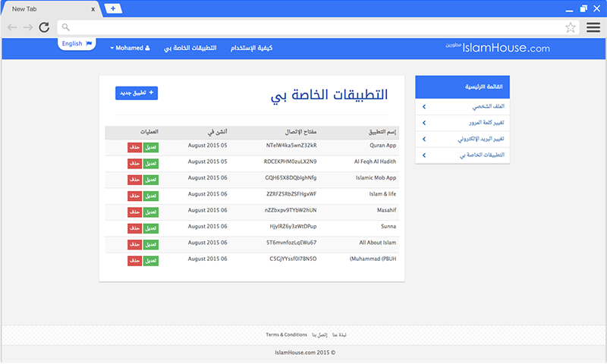This screenshot has width=607, height=364.
Task: Click the browser back arrow
Action: pyautogui.click(x=12, y=27)
